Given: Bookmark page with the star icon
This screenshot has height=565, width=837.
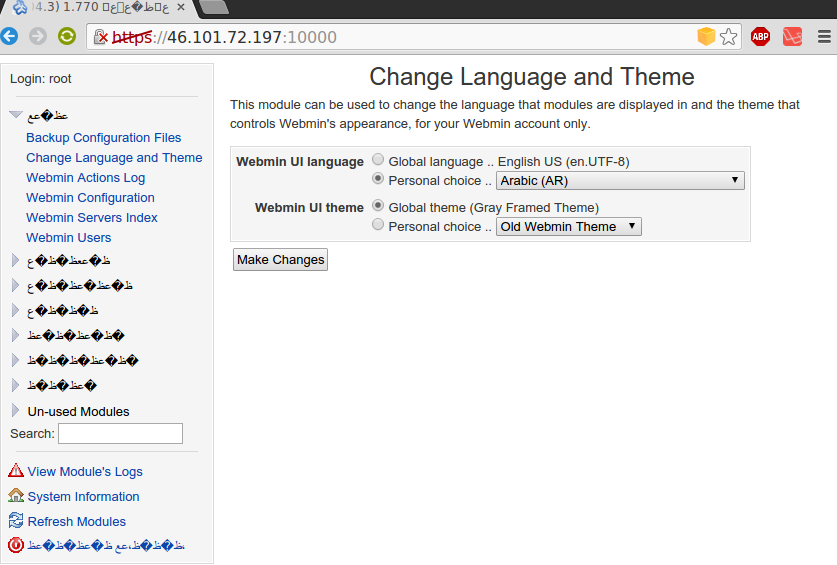Looking at the screenshot, I should coord(728,37).
